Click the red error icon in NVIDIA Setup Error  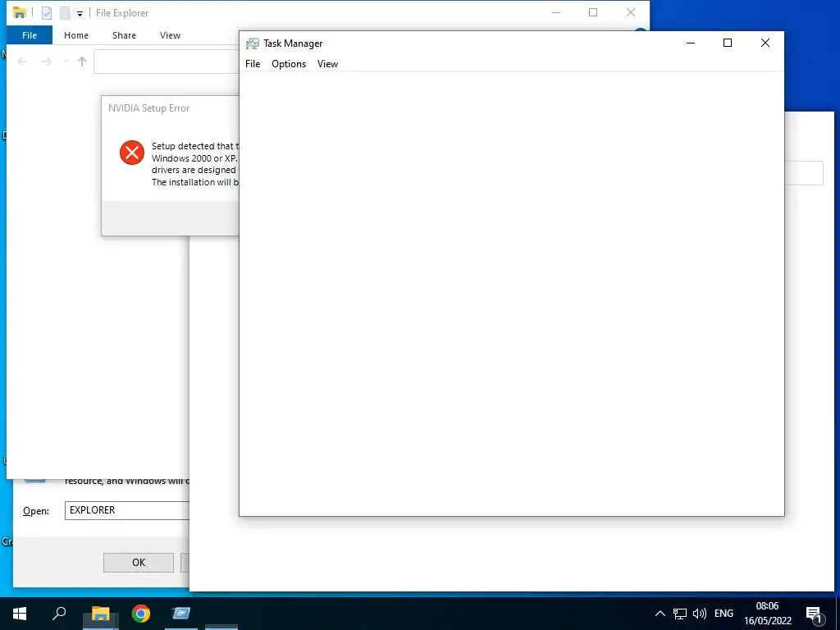[x=132, y=153]
